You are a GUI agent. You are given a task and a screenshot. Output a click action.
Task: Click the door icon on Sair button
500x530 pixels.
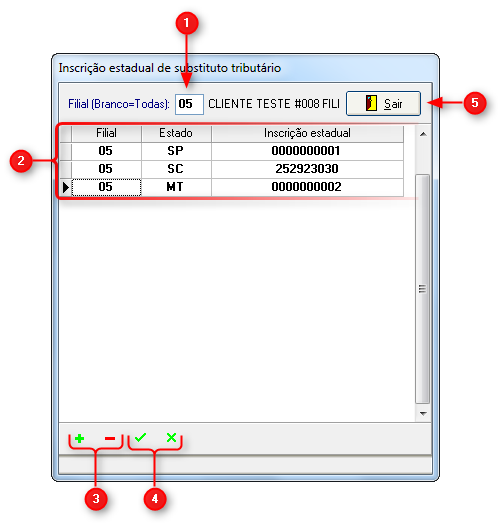point(371,103)
